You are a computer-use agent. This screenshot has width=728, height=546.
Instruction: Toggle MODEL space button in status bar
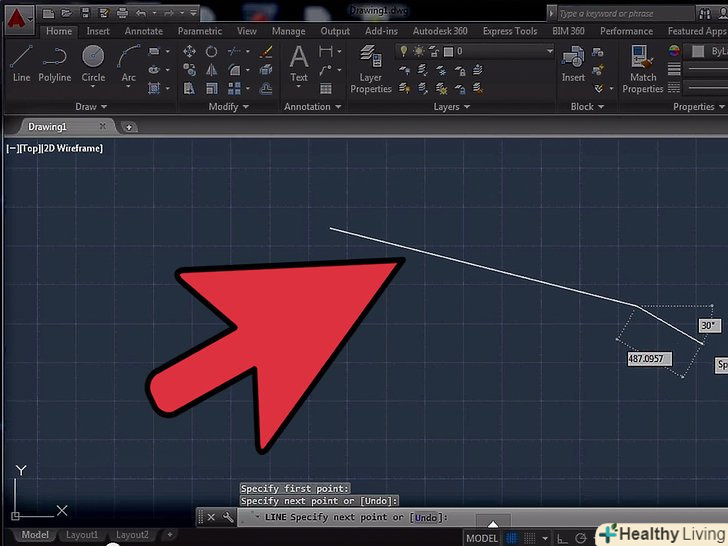481,538
